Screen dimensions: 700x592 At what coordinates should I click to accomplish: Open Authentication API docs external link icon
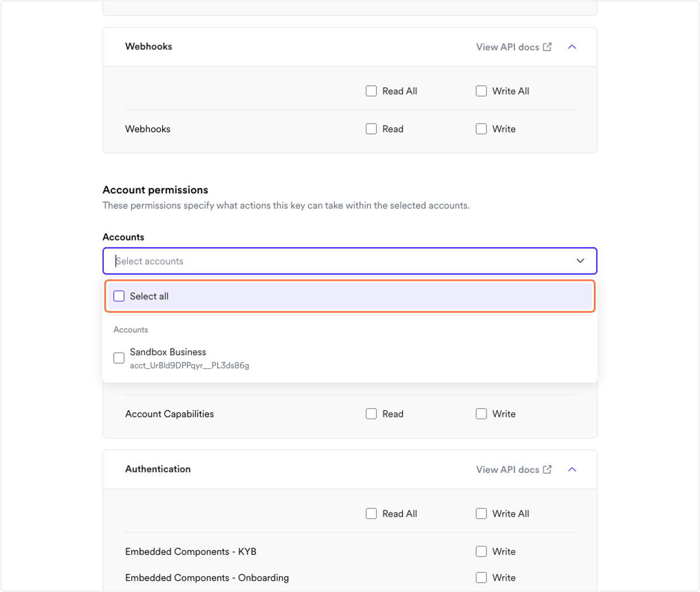coord(547,469)
